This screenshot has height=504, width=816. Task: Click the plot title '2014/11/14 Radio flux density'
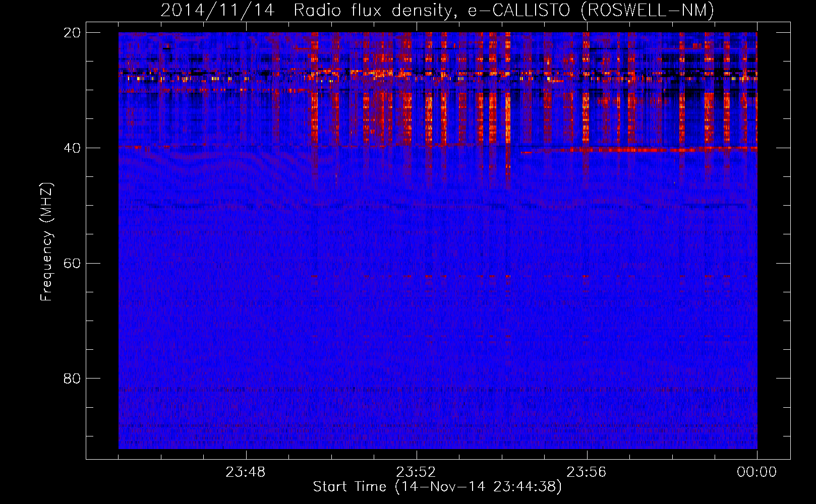(309, 10)
